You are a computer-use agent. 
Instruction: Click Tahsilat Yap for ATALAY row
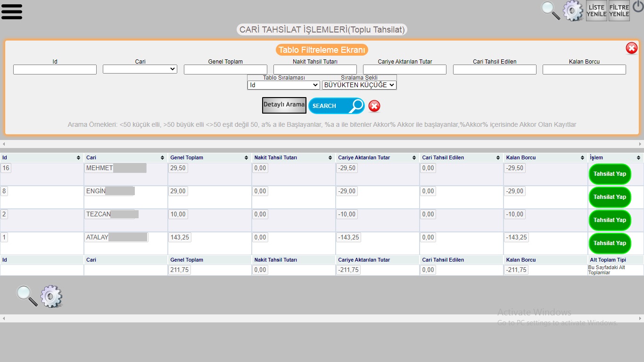pyautogui.click(x=610, y=243)
